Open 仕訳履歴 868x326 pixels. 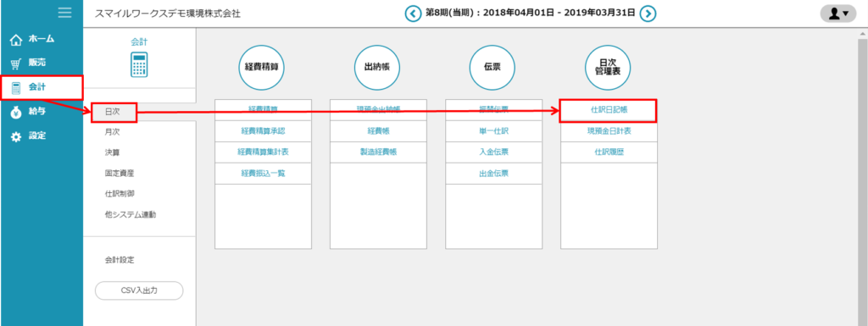point(609,152)
